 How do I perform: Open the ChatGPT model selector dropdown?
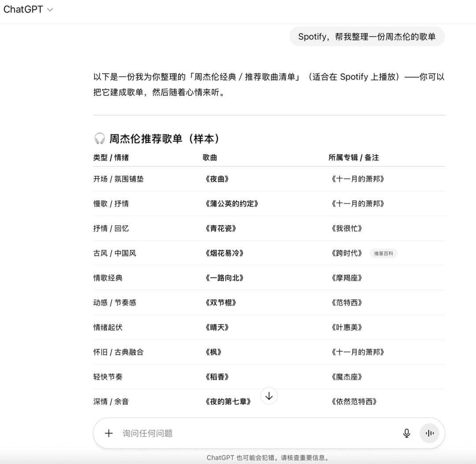click(28, 10)
